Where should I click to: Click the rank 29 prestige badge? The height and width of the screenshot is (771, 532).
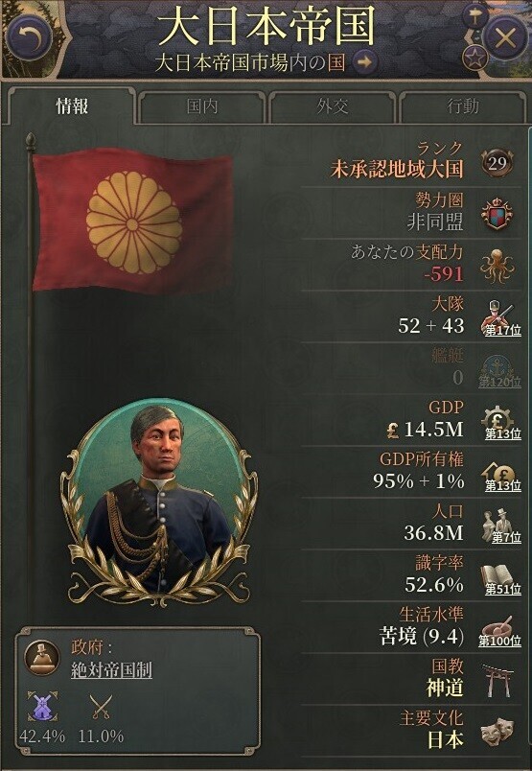pos(497,163)
